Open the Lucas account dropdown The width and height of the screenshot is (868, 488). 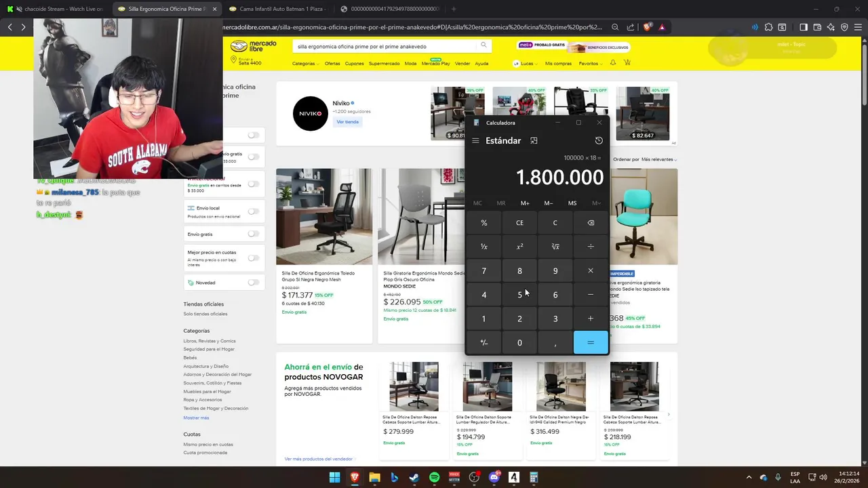coord(526,64)
